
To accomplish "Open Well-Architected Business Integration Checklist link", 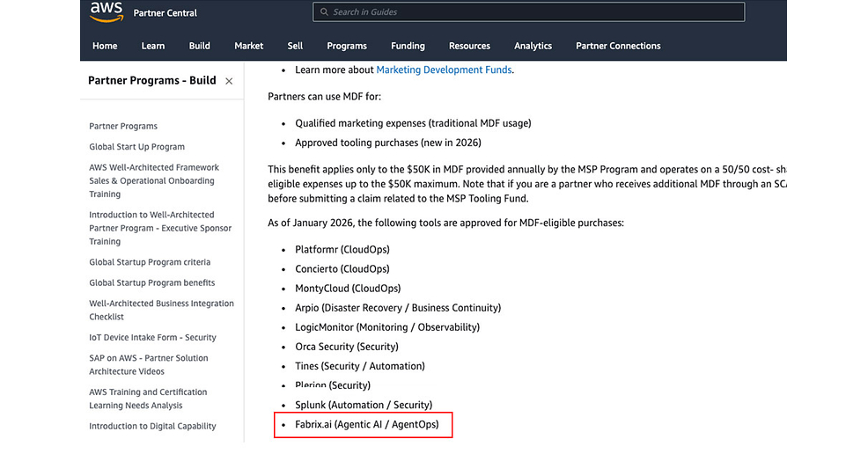I will (161, 311).
